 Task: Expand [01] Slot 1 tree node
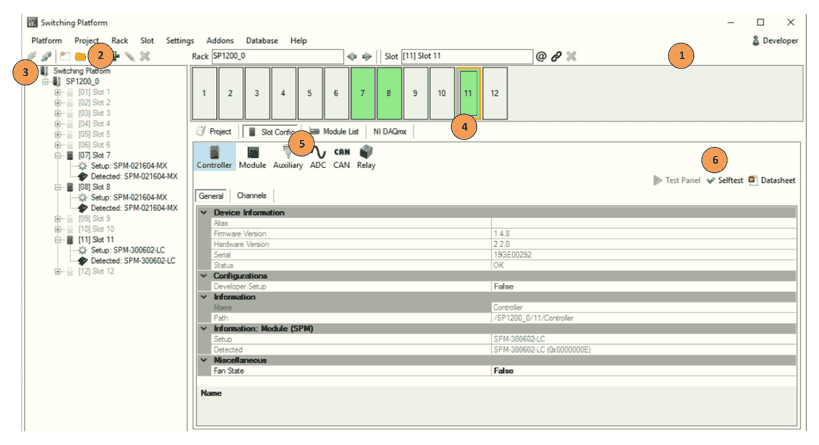click(57, 92)
